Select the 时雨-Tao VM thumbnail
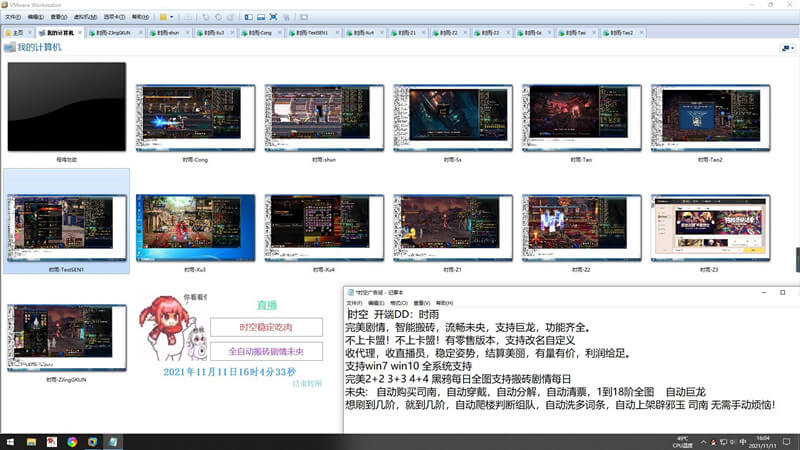This screenshot has width=800, height=450. point(581,118)
